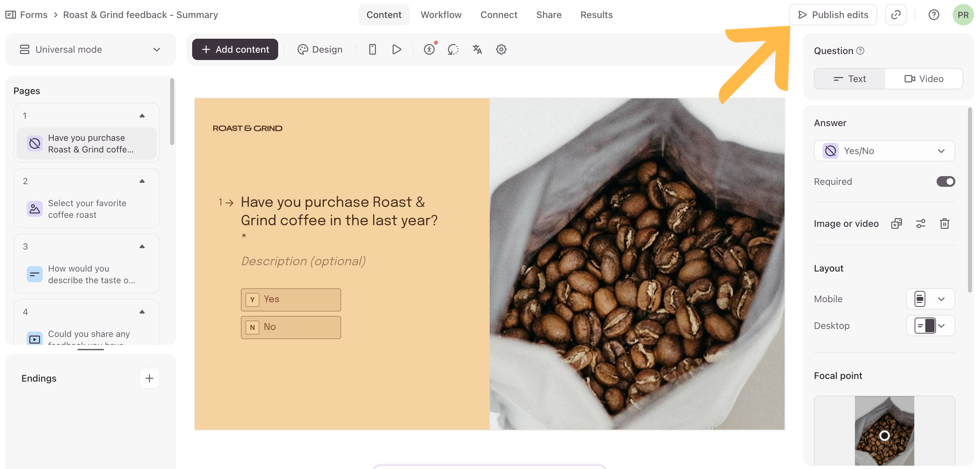Open the Results tab
The image size is (980, 469).
pyautogui.click(x=596, y=15)
